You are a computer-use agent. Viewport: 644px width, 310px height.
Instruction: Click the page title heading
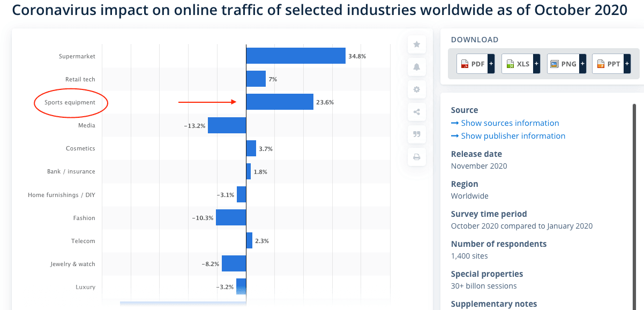pyautogui.click(x=319, y=10)
